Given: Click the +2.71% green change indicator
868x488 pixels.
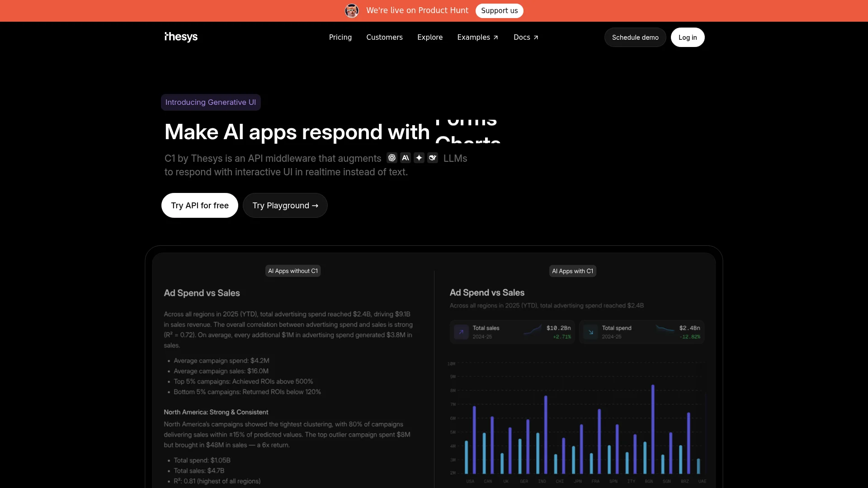Looking at the screenshot, I should coord(561,336).
